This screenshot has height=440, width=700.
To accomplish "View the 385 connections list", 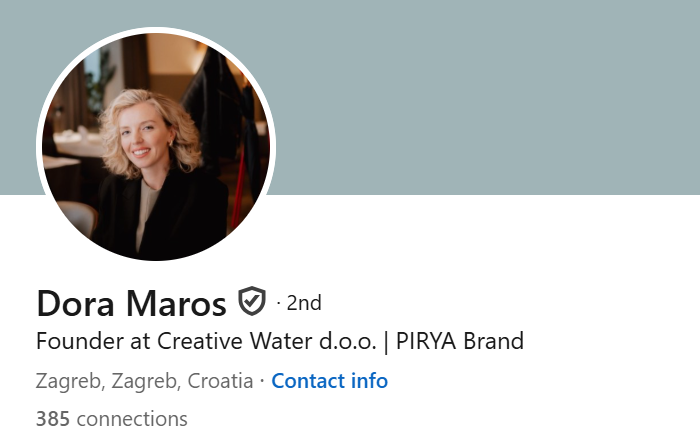I will pos(111,418).
